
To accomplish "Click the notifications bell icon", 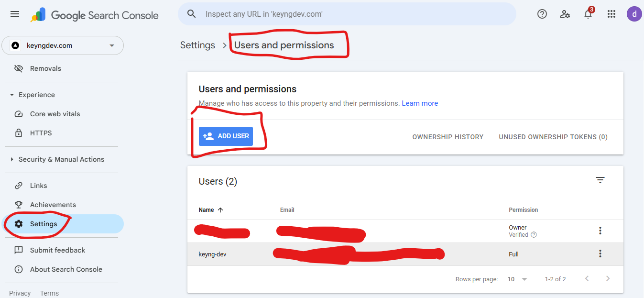I will click(588, 14).
